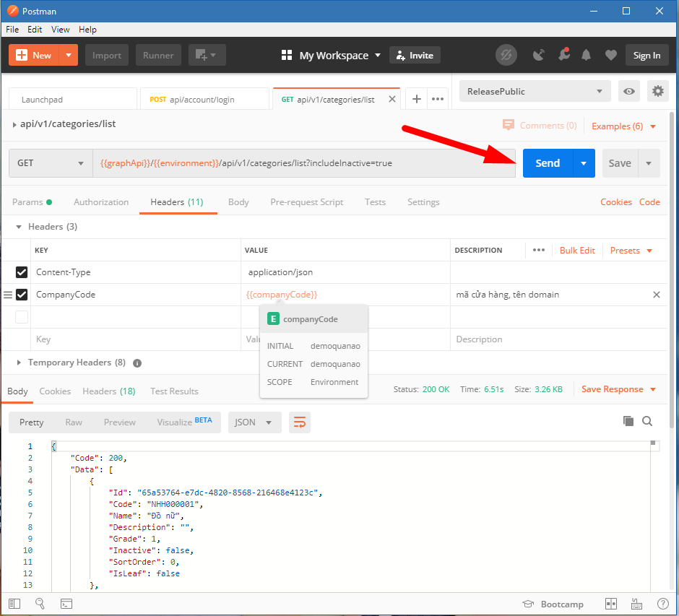
Task: Open the Help menu
Action: (87, 30)
